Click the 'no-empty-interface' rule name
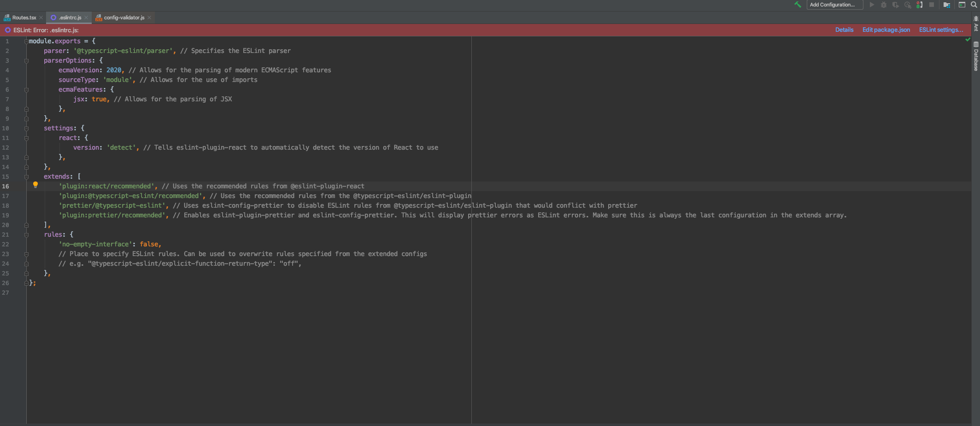The height and width of the screenshot is (426, 980). click(95, 245)
